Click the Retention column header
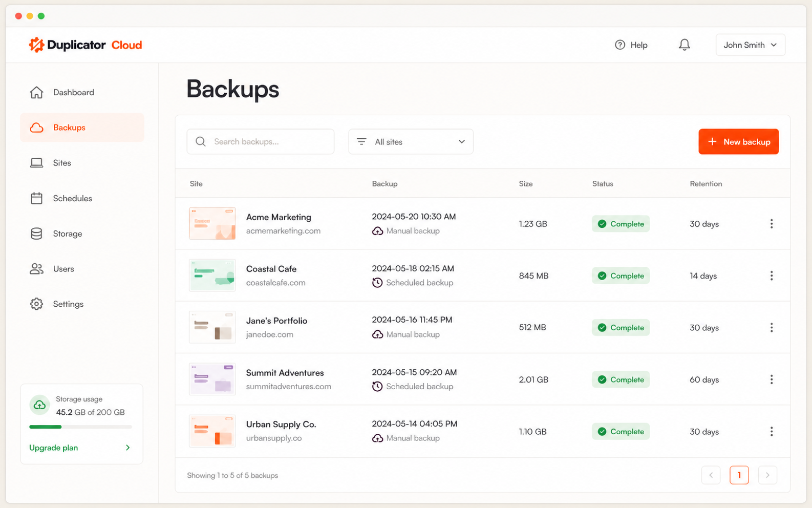 pos(706,183)
